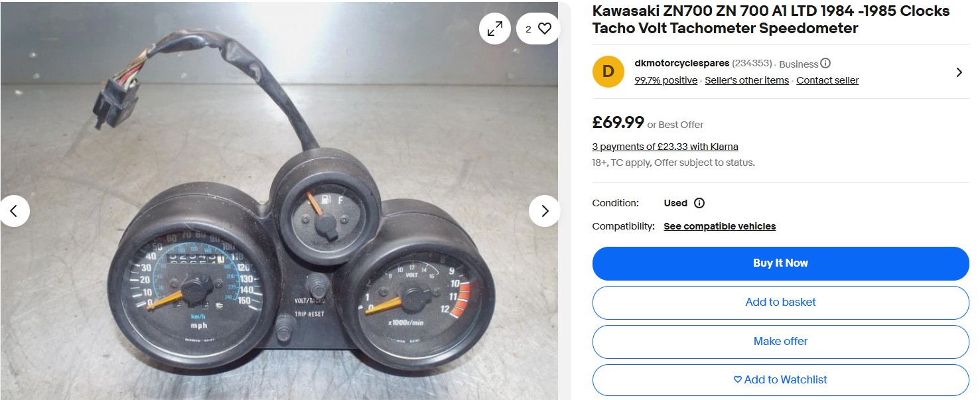Open the full-screen image view icon

[x=494, y=29]
